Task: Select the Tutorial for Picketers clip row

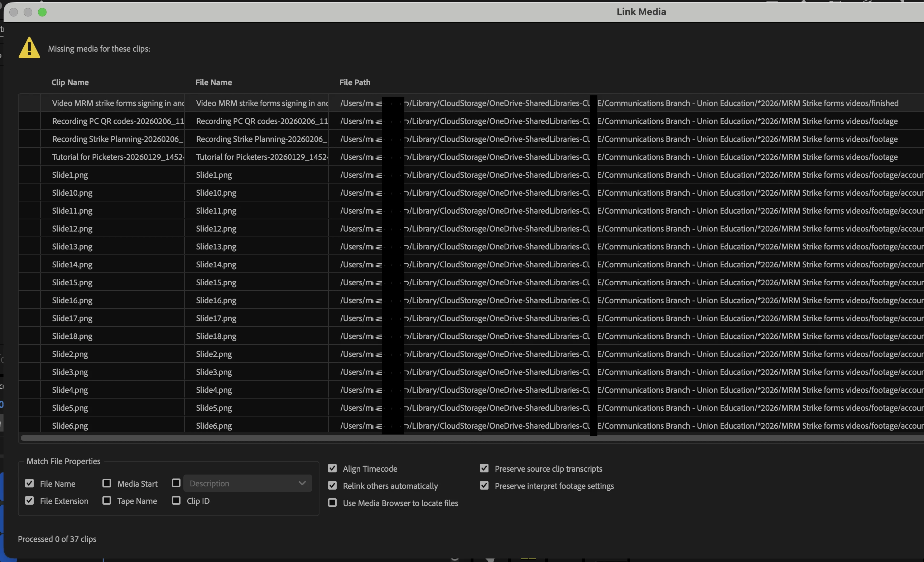Action: tap(118, 157)
